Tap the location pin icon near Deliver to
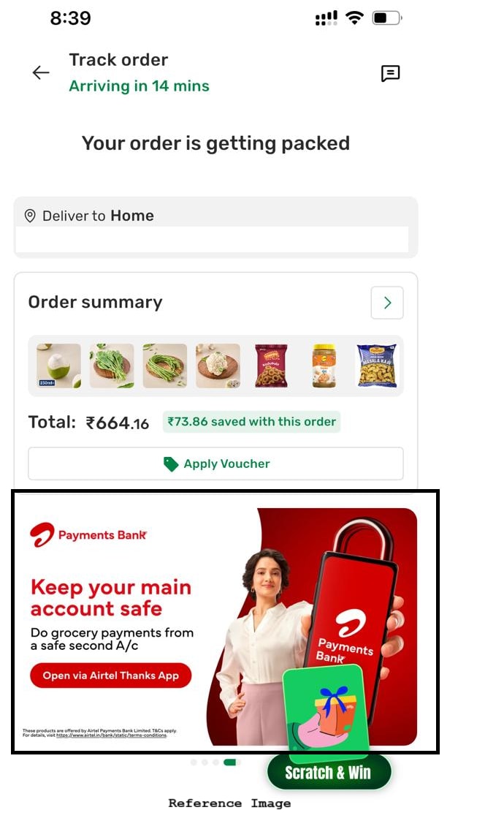 click(x=30, y=216)
